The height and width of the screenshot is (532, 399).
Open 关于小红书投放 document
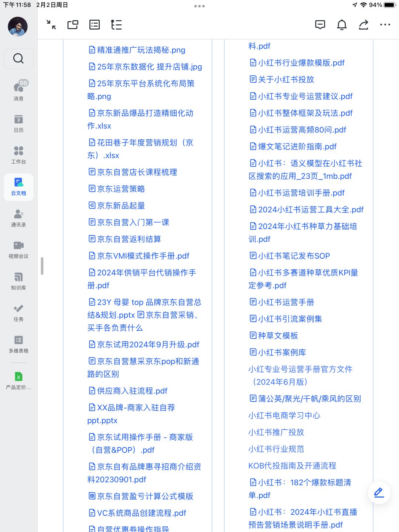282,79
